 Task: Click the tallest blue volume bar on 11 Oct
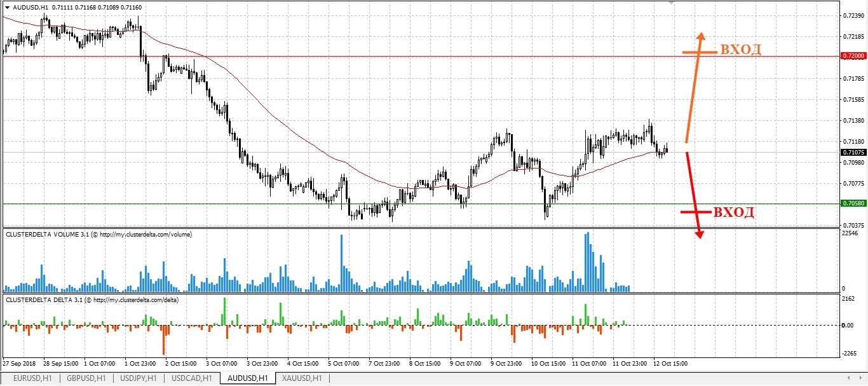click(x=588, y=262)
